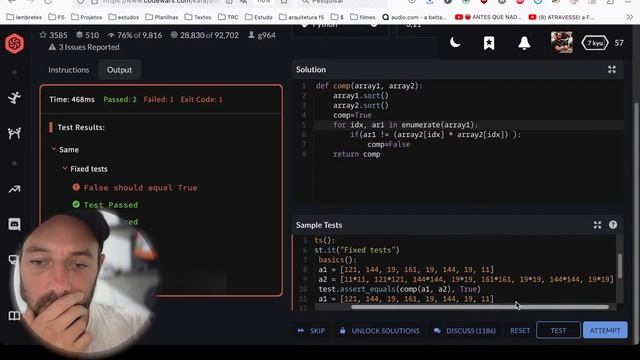The image size is (640, 360).
Task: Click UNLOCK SOLUTIONS
Action: click(x=380, y=330)
